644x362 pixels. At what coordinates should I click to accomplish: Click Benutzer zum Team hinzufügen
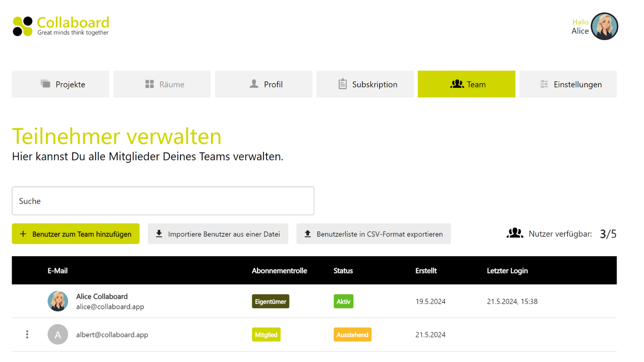coord(76,234)
